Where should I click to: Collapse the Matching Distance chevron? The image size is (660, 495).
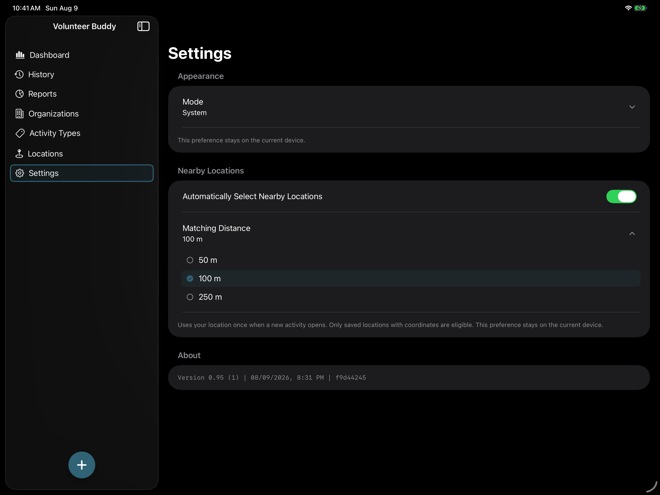coord(632,233)
